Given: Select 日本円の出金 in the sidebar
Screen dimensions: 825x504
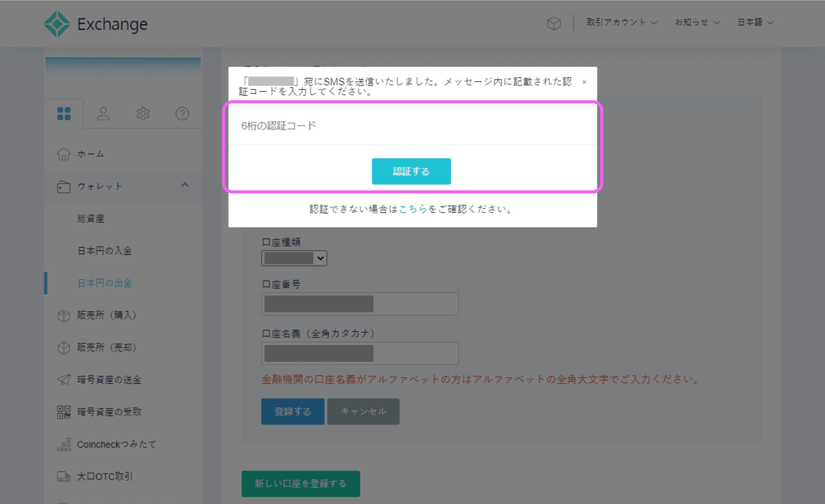Looking at the screenshot, I should pos(105,283).
